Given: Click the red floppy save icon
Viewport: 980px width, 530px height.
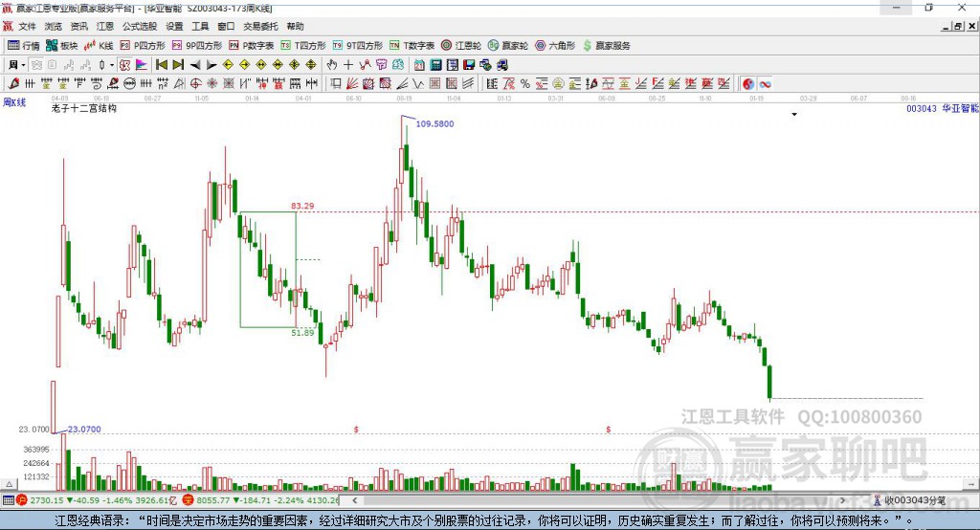Looking at the screenshot, I should [469, 65].
